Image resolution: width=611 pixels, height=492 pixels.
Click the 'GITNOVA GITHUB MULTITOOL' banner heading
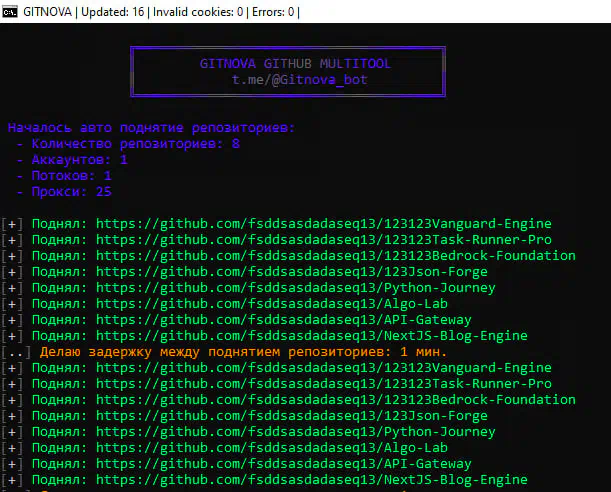[295, 63]
